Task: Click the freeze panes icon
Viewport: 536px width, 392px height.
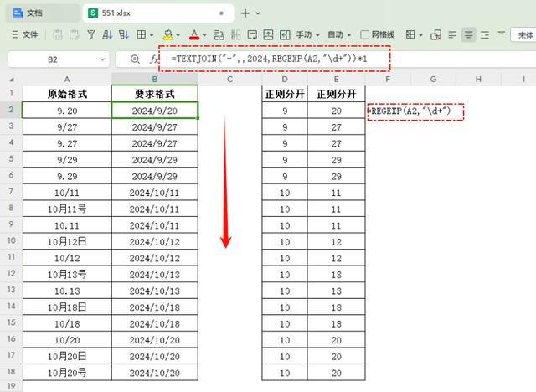Action: pos(410,34)
